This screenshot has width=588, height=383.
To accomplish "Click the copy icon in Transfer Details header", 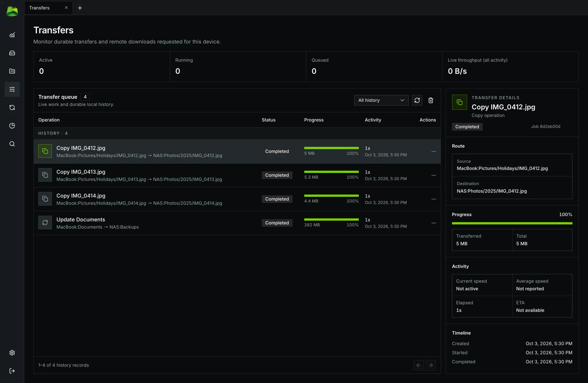I will [459, 102].
